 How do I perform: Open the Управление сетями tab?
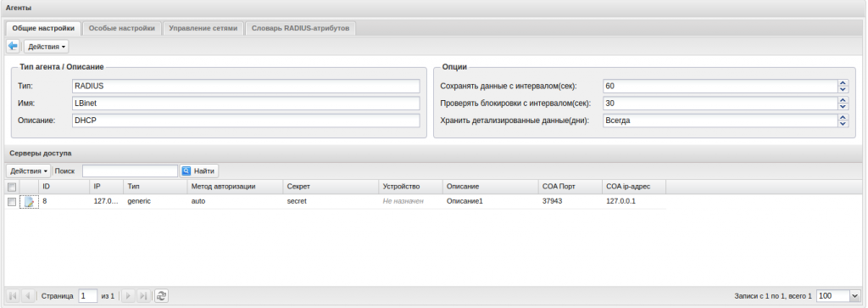coord(203,28)
